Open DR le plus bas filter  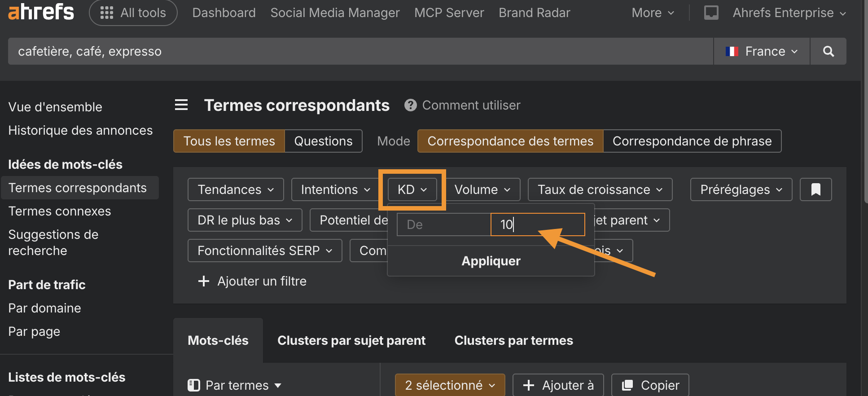[245, 220]
